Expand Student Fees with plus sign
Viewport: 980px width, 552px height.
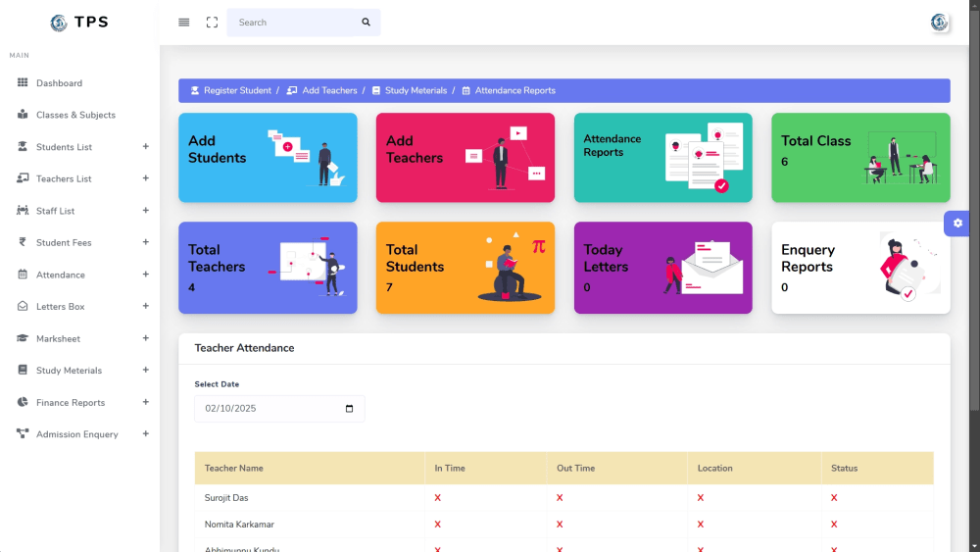[x=146, y=242]
